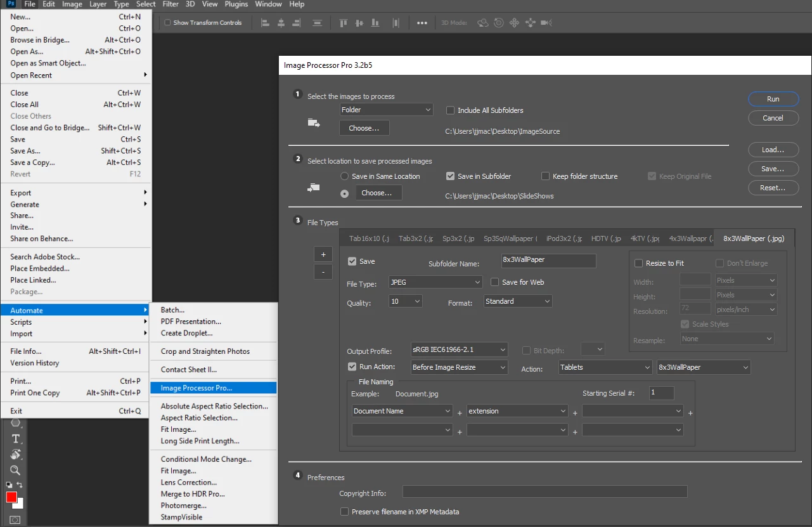Viewport: 812px width, 527px height.
Task: Enable Save for Web
Action: [496, 282]
